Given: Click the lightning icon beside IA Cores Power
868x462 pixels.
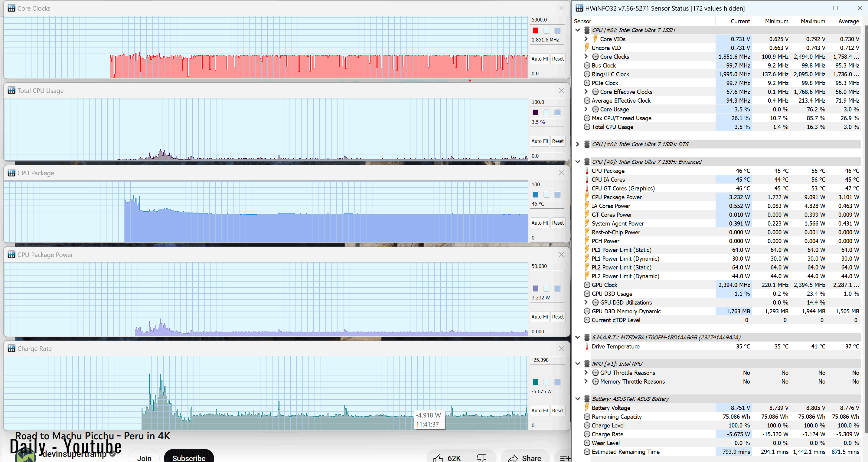Looking at the screenshot, I should click(x=587, y=206).
